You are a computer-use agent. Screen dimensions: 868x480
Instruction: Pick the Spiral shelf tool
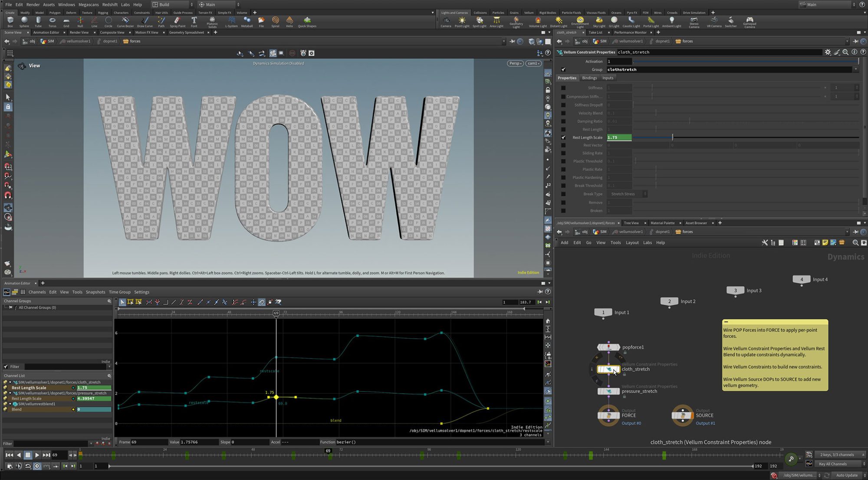click(x=275, y=22)
